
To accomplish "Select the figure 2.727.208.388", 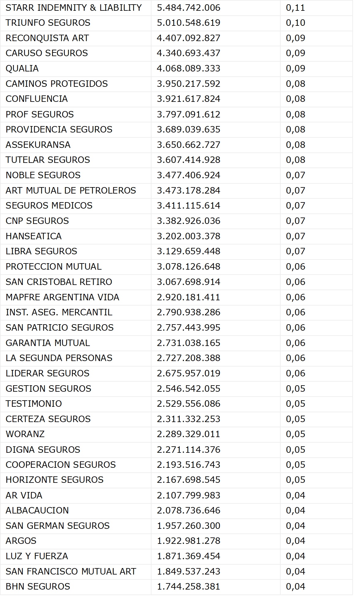I will click(188, 358).
